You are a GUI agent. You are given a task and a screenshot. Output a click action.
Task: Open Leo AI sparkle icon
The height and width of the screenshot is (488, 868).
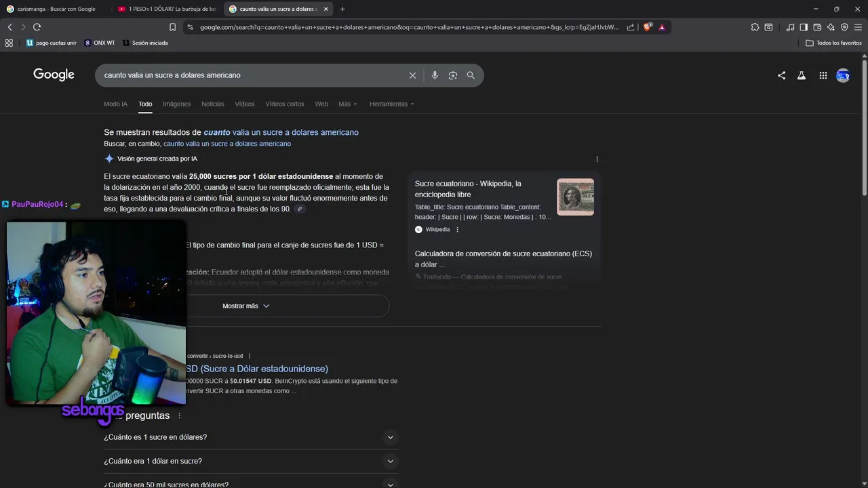click(x=831, y=27)
